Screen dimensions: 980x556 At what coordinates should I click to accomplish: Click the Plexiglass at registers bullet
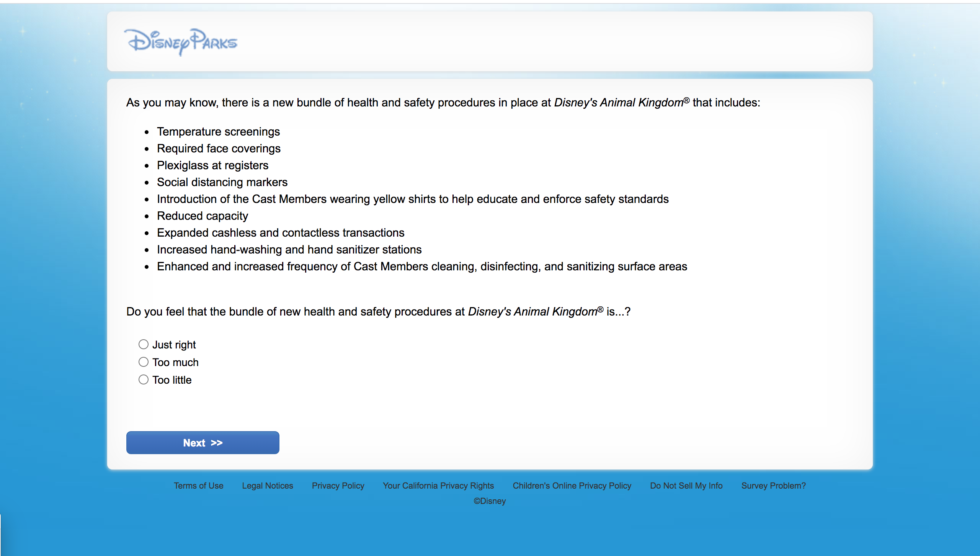(212, 165)
